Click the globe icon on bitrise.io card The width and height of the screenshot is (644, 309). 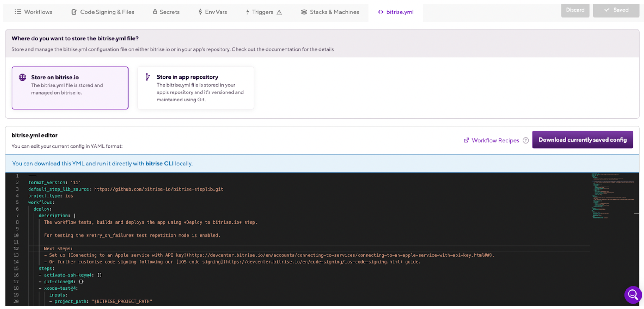click(x=23, y=77)
